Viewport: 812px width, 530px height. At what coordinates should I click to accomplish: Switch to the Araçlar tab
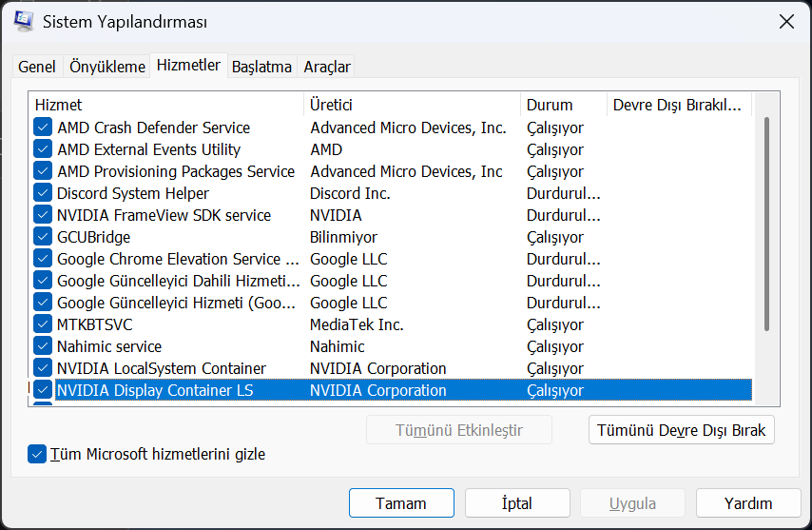327,67
